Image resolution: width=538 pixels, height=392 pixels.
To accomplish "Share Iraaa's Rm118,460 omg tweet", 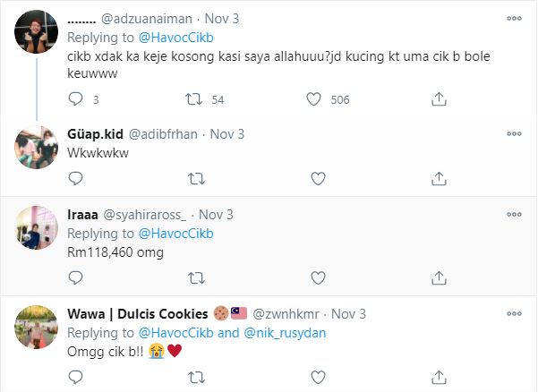I will pyautogui.click(x=439, y=277).
